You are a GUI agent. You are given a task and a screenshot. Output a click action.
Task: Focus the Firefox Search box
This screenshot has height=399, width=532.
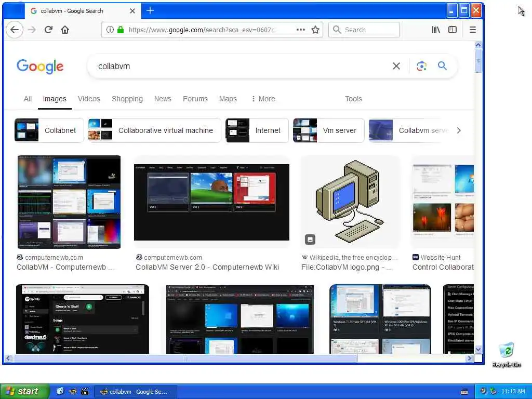[364, 30]
